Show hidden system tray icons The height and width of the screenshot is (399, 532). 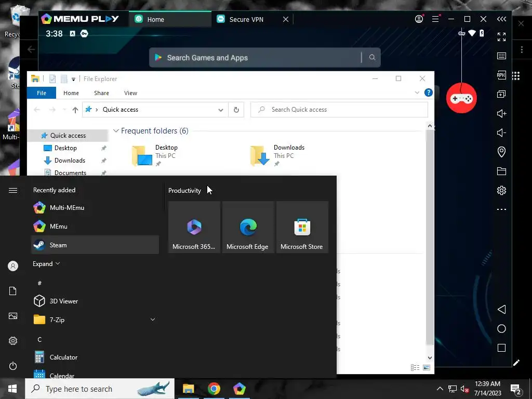440,389
